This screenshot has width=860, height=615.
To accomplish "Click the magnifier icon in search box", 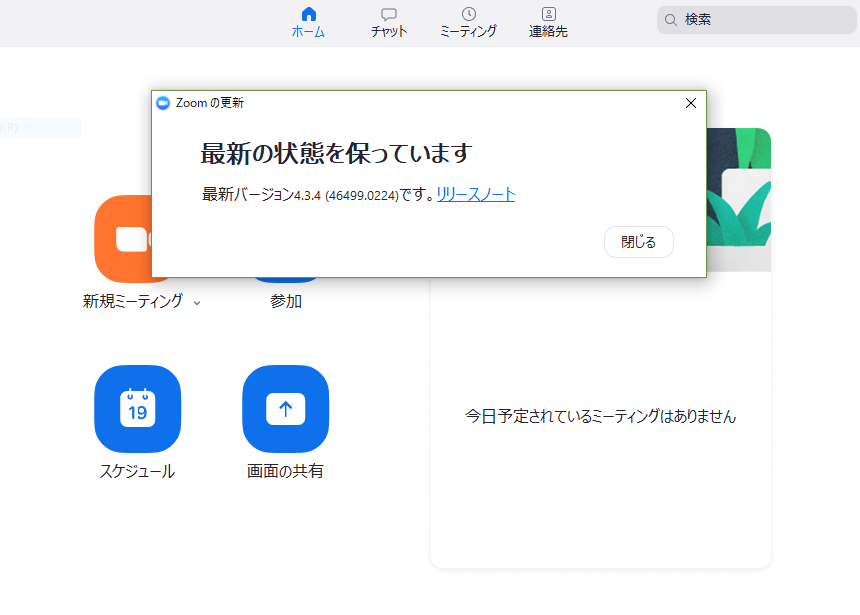I will tap(670, 20).
